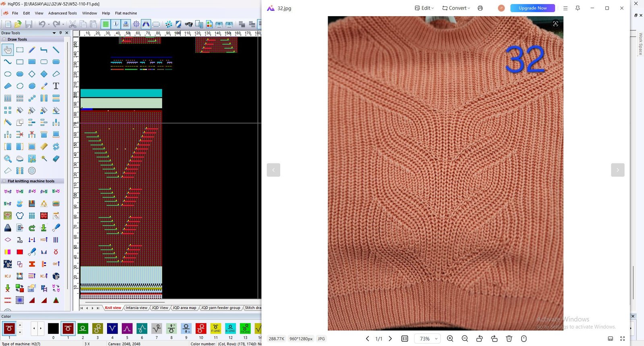Image resolution: width=644 pixels, height=346 pixels.
Task: Click the up stepper beside current color
Action: click(x=20, y=325)
